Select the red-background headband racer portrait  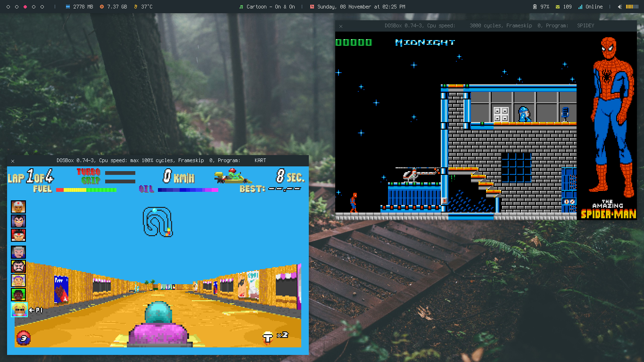point(18,235)
